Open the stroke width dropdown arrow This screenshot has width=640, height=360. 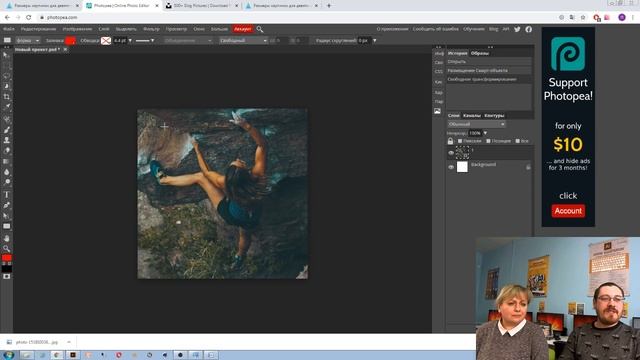click(130, 40)
